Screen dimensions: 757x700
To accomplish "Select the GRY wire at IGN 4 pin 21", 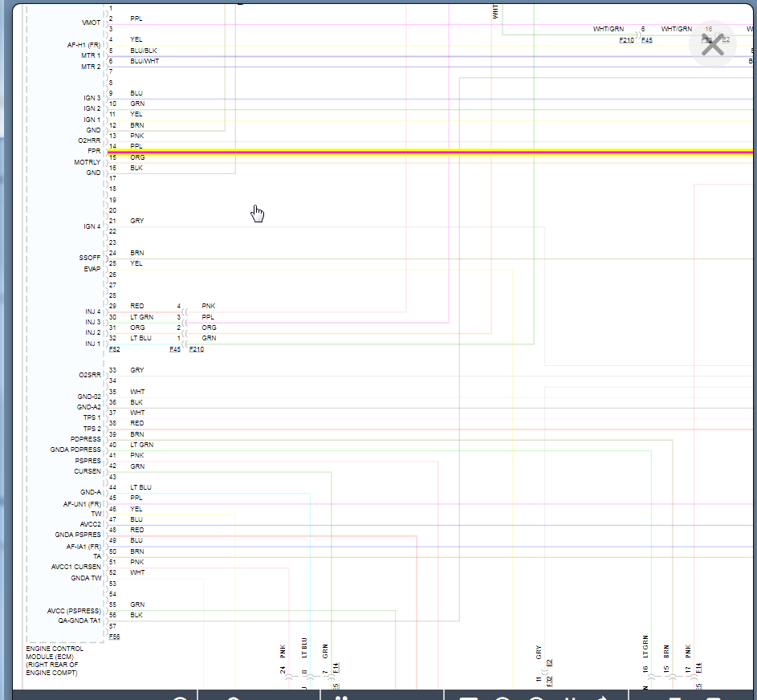I will [321, 226].
